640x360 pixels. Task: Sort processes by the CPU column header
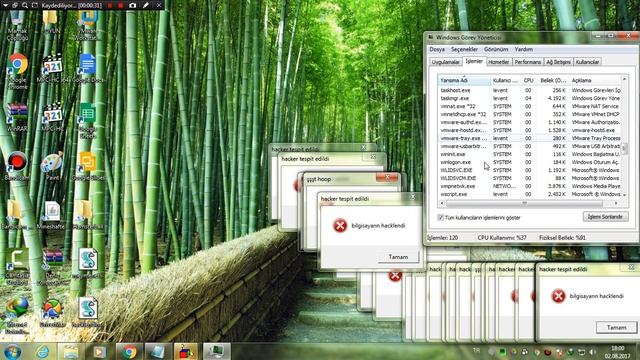528,80
